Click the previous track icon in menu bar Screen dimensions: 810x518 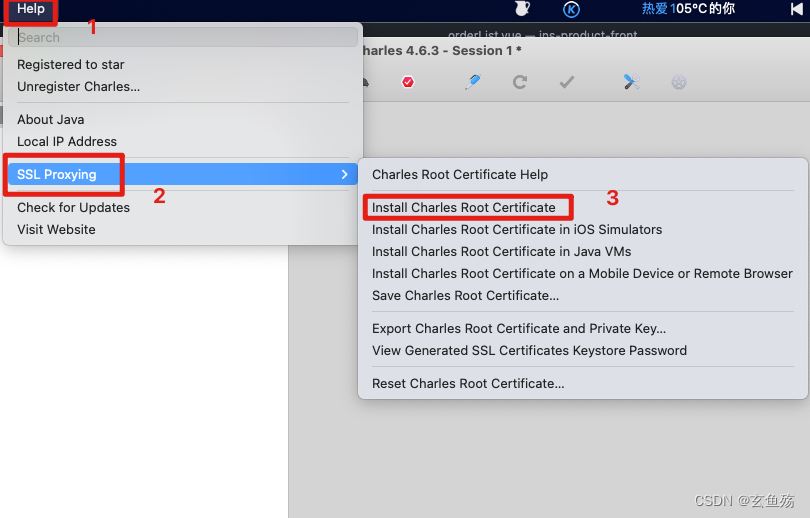click(797, 9)
